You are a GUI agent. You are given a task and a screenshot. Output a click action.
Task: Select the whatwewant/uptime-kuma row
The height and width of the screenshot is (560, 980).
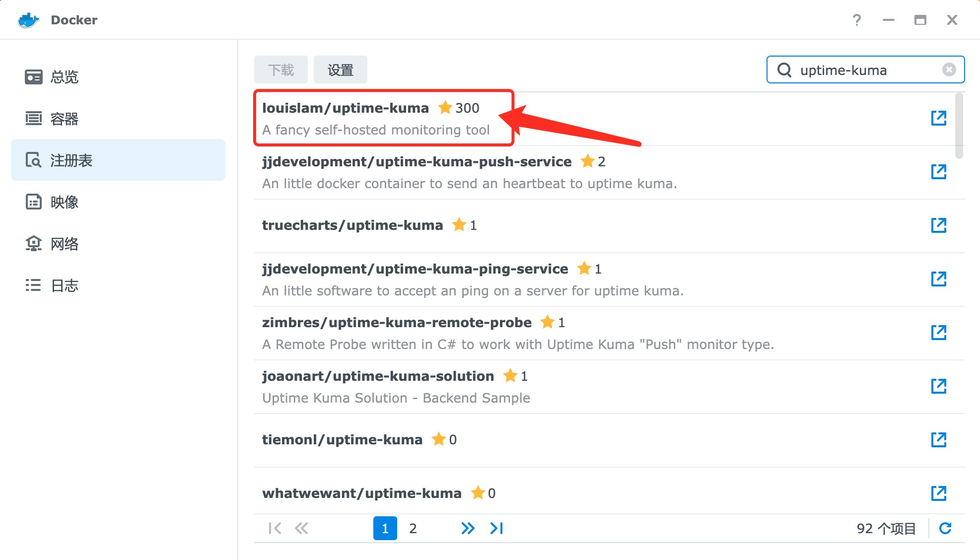pyautogui.click(x=610, y=490)
